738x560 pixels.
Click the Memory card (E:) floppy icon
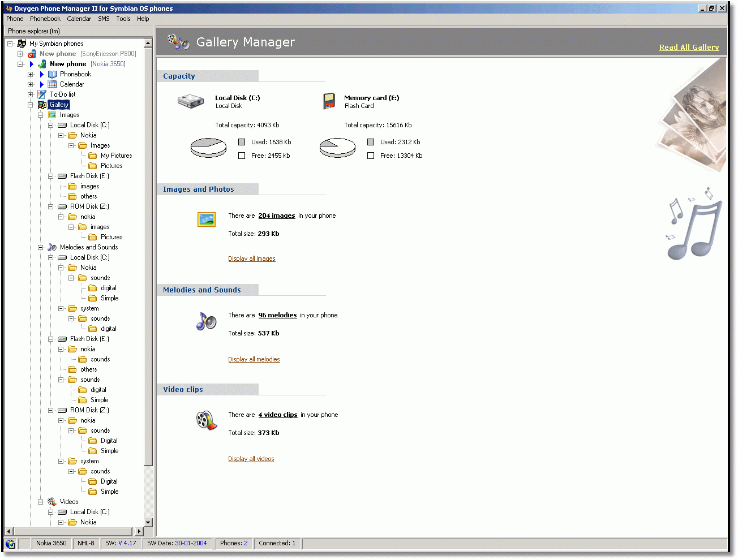coord(329,101)
